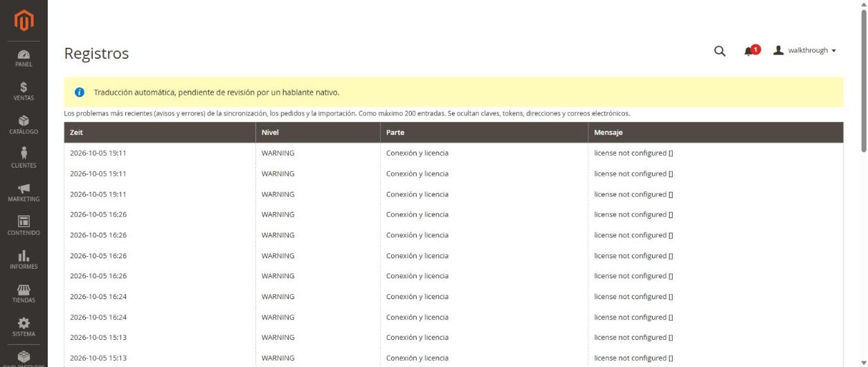Click the Mensaje column header
This screenshot has width=868, height=367.
pyautogui.click(x=716, y=132)
